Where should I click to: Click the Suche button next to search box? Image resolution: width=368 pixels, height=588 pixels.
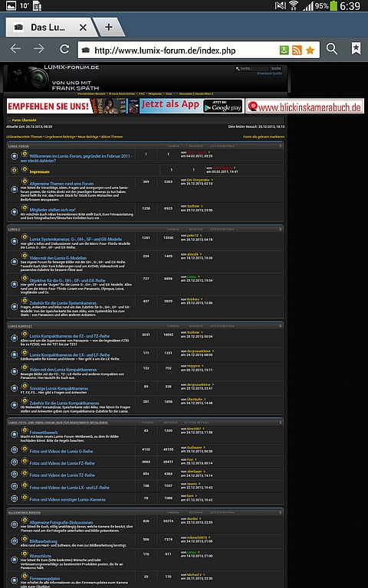(276, 69)
